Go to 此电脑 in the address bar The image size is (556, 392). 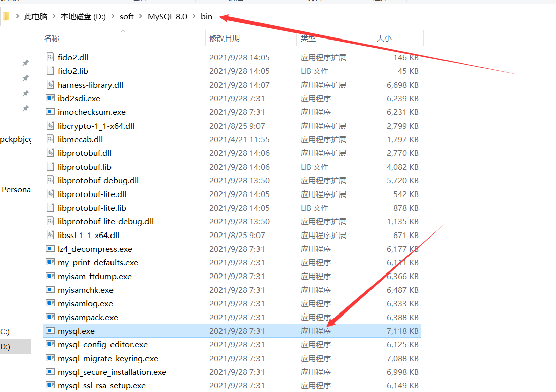click(36, 16)
